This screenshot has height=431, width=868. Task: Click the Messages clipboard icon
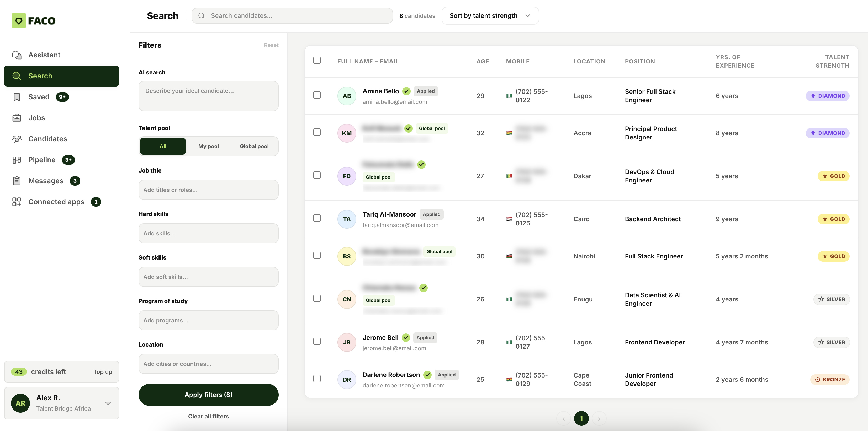pyautogui.click(x=17, y=181)
